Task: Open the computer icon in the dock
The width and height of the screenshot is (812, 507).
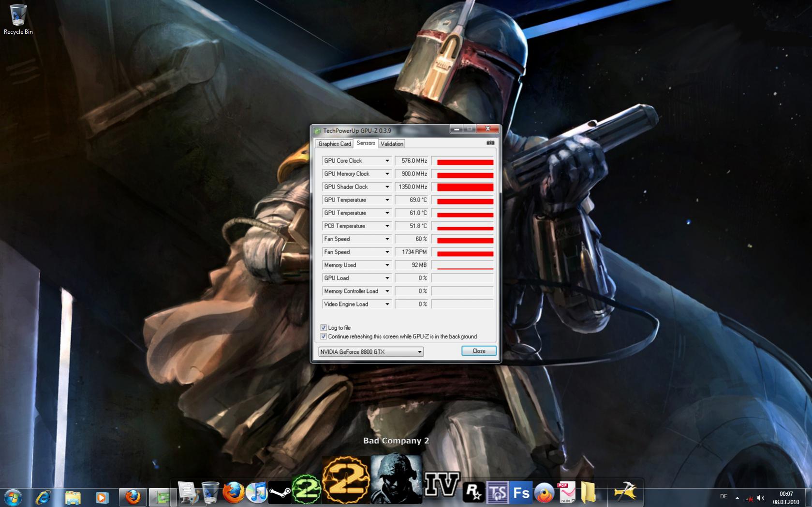Action: coord(188,493)
